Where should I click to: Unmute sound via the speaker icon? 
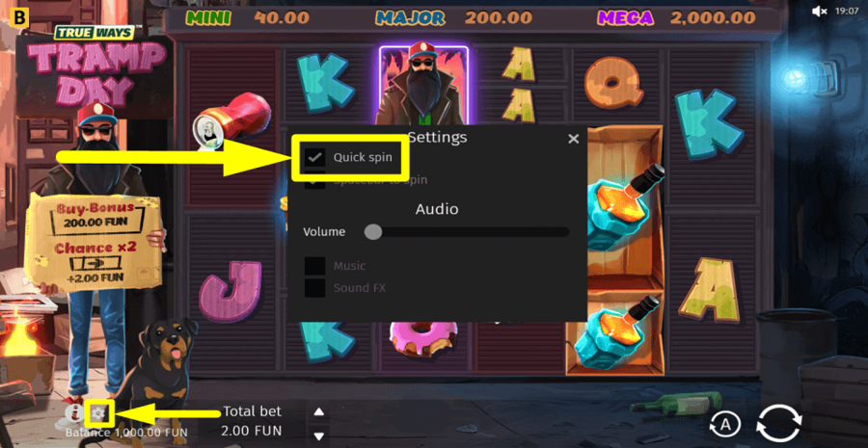(819, 11)
